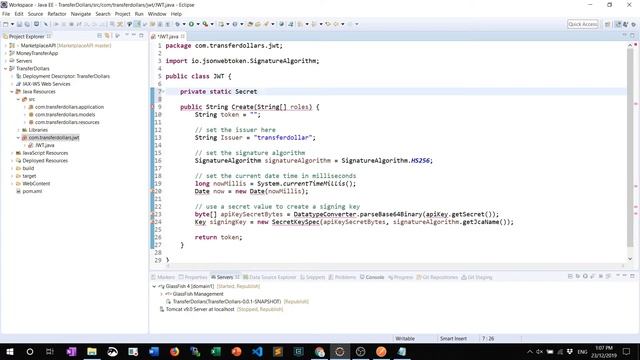640x360 pixels.
Task: Open the Navigate menu
Action: point(81,14)
